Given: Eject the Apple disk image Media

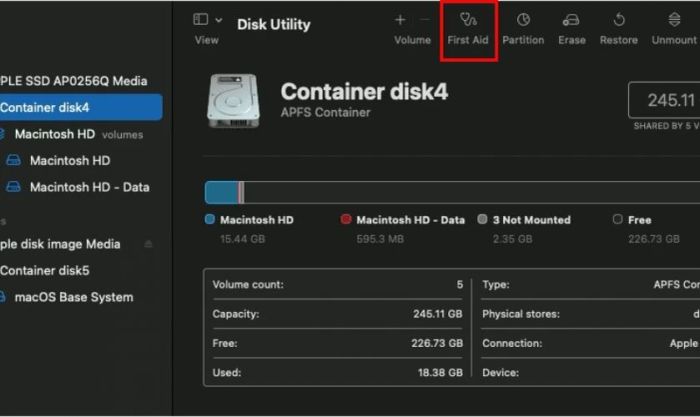Looking at the screenshot, I should tap(148, 244).
